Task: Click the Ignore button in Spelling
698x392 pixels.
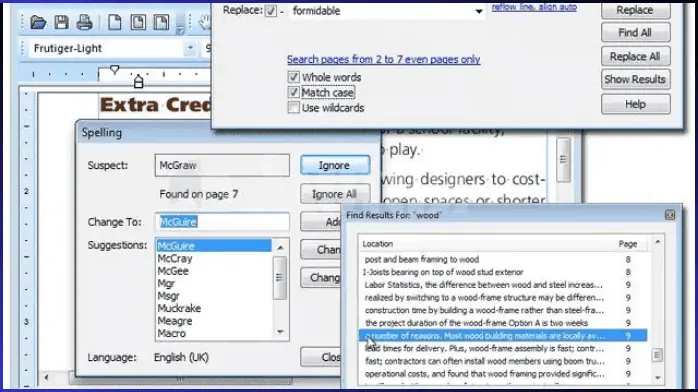Action: click(335, 165)
